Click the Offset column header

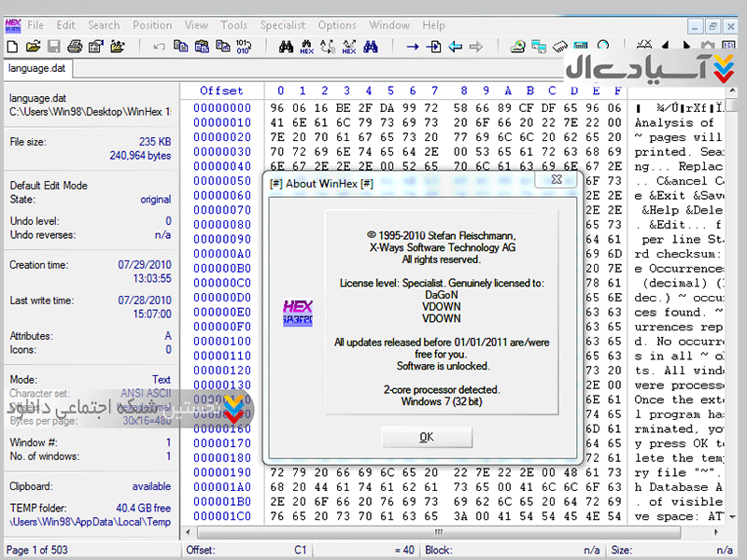(221, 91)
